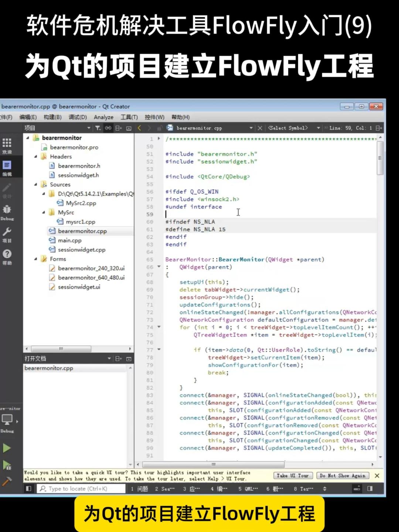Click the green Run button
399x532 pixels.
coord(7,448)
